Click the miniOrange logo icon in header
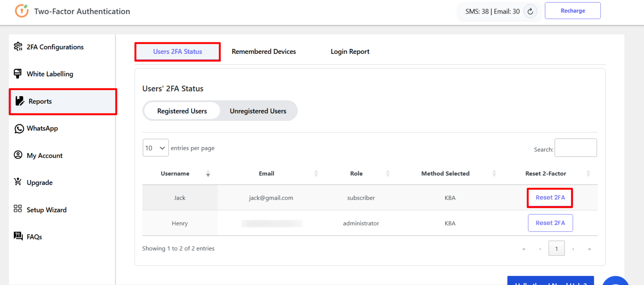Screen dimensions: 644x285 point(22,10)
